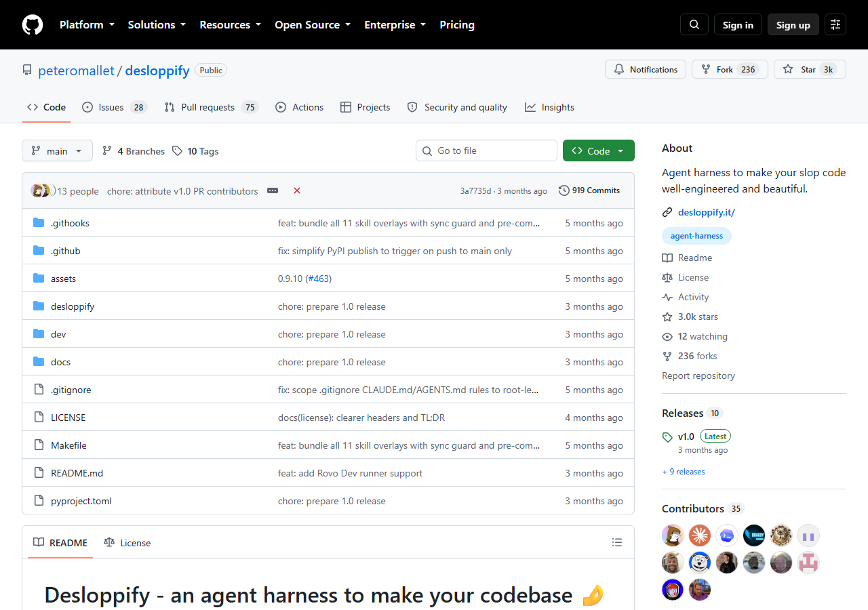Open the GitHub homepage logo

tap(33, 25)
